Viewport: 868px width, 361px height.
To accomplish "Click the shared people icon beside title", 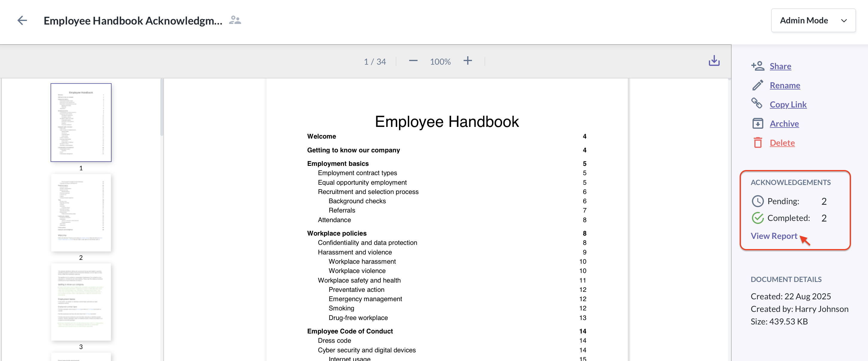I will [x=235, y=21].
